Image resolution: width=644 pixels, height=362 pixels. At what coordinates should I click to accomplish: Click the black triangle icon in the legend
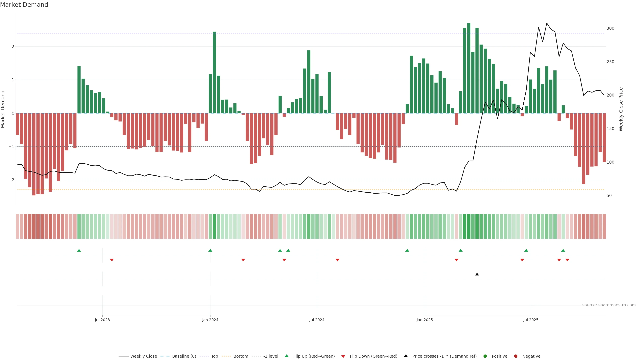click(x=406, y=356)
